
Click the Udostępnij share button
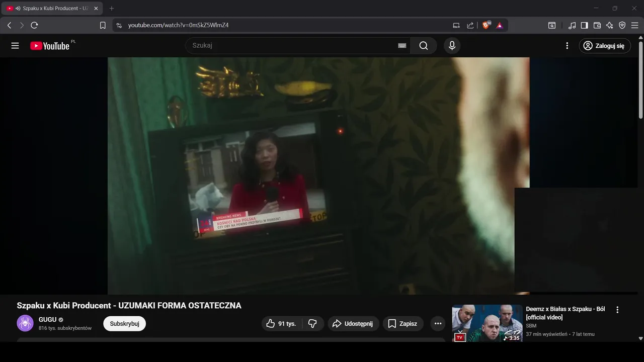click(x=353, y=324)
